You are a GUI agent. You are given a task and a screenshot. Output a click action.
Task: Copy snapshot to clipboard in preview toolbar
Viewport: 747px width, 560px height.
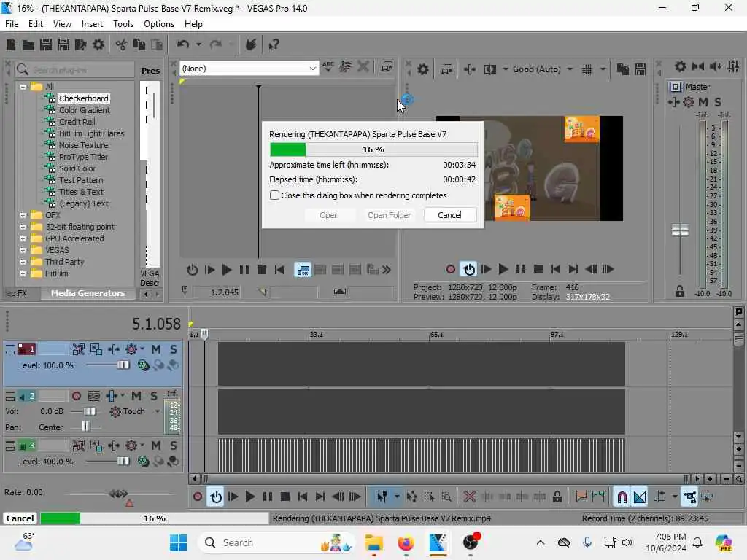click(623, 69)
